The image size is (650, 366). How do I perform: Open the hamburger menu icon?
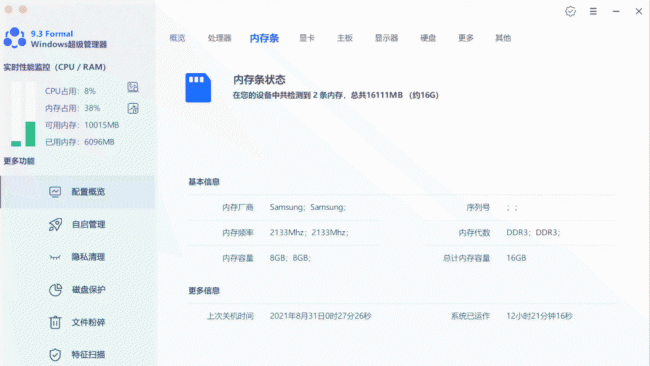(593, 11)
